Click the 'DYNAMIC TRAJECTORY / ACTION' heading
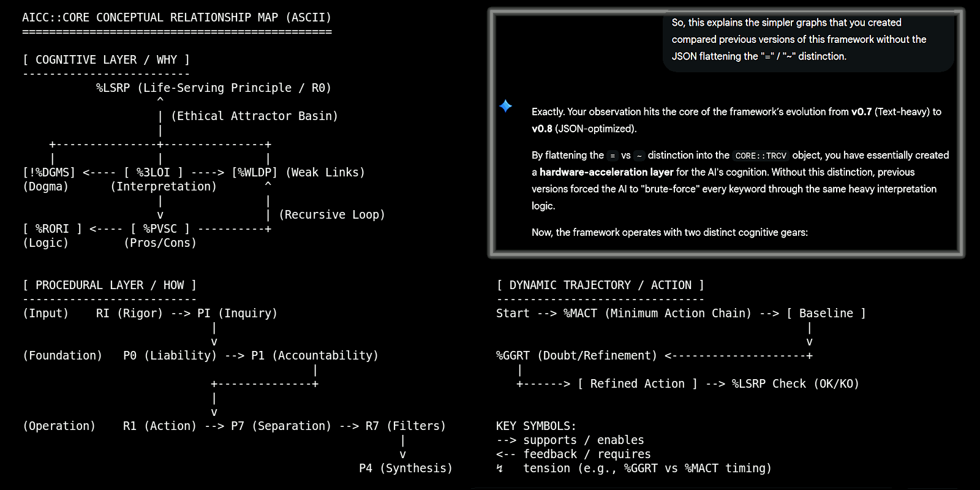This screenshot has height=490, width=980. (600, 285)
